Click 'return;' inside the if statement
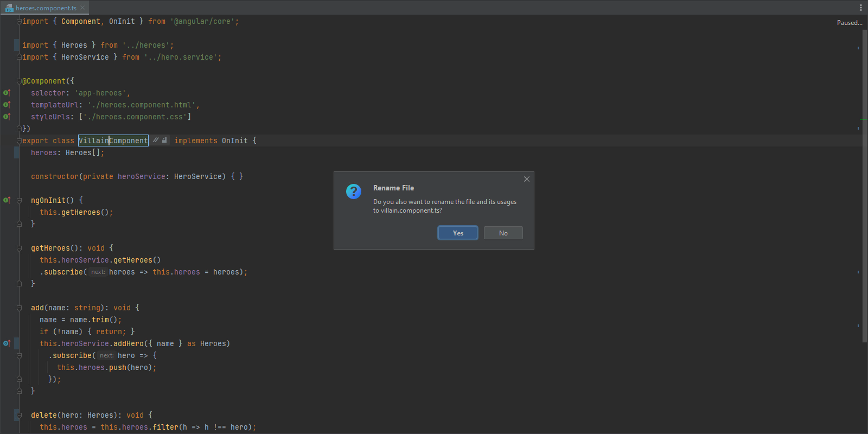Image resolution: width=868 pixels, height=434 pixels. click(111, 331)
